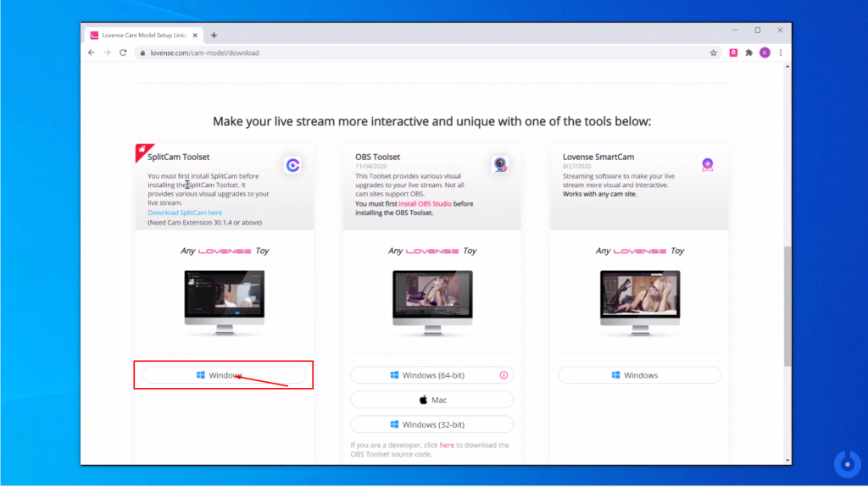Click the scrollbar down arrow

pos(787,461)
